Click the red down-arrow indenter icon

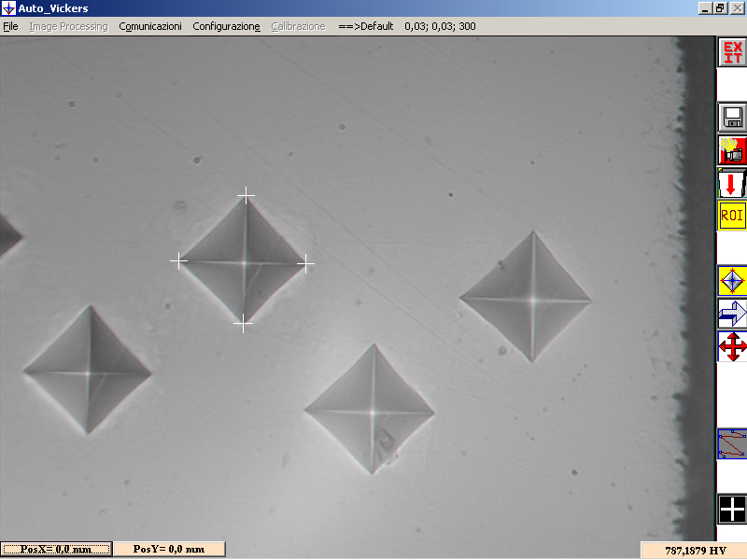click(x=732, y=183)
